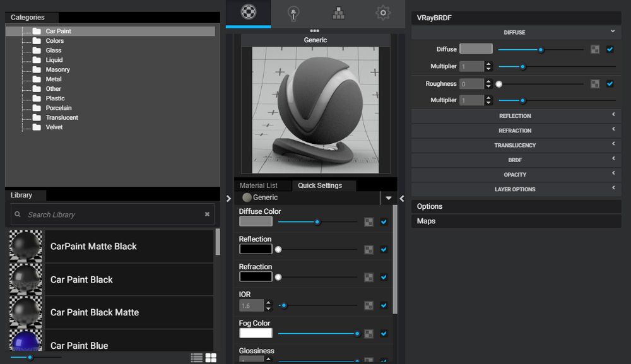Switch to the Material List tab

pyautogui.click(x=259, y=185)
